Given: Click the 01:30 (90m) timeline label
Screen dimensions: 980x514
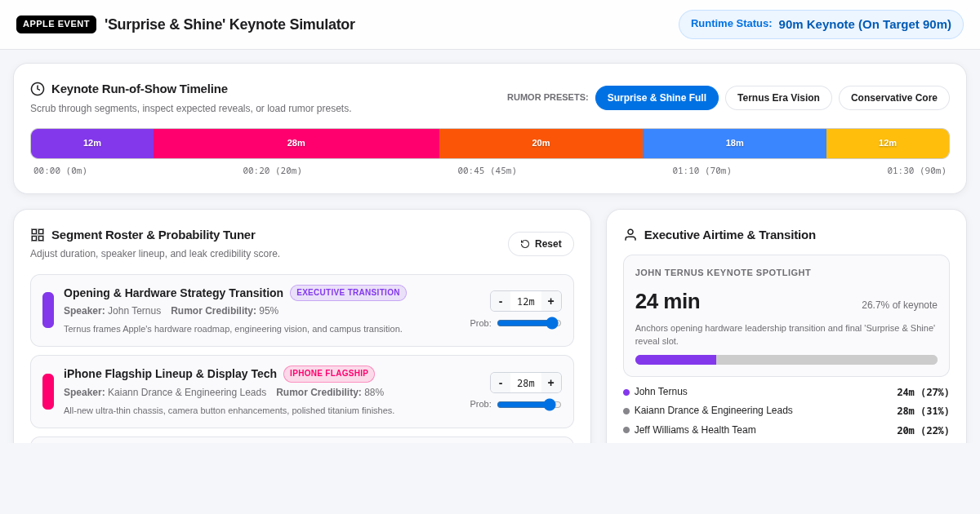Looking at the screenshot, I should tap(917, 171).
